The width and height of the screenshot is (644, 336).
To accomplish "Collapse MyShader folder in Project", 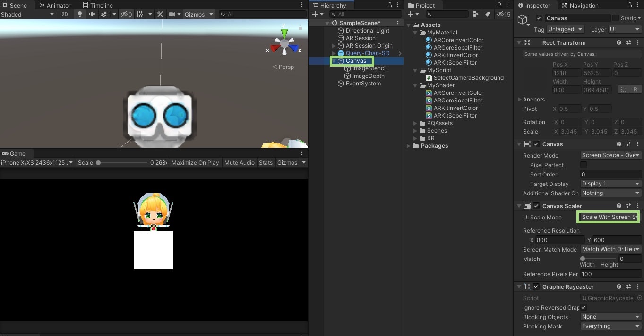I will click(x=416, y=85).
